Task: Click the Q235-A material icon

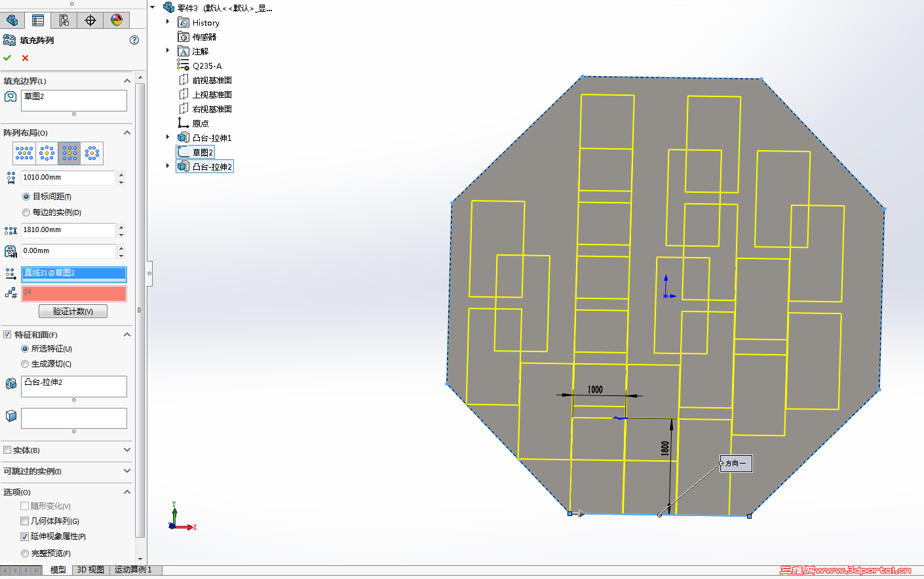Action: coord(183,65)
